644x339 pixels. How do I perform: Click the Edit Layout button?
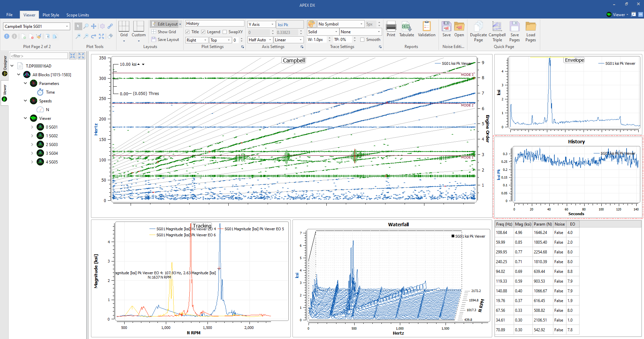point(165,24)
